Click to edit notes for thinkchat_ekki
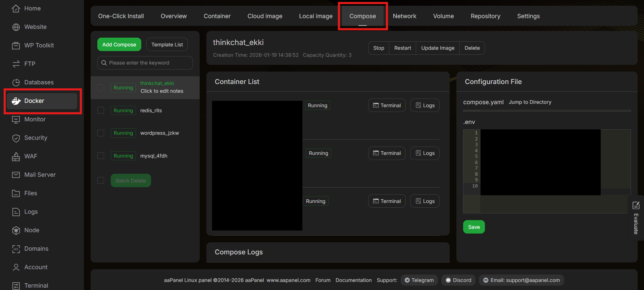This screenshot has width=644, height=290. point(162,91)
